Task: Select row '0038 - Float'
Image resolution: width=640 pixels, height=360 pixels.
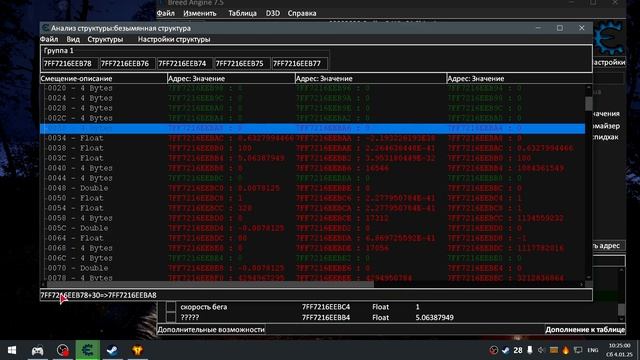Action: point(312,148)
